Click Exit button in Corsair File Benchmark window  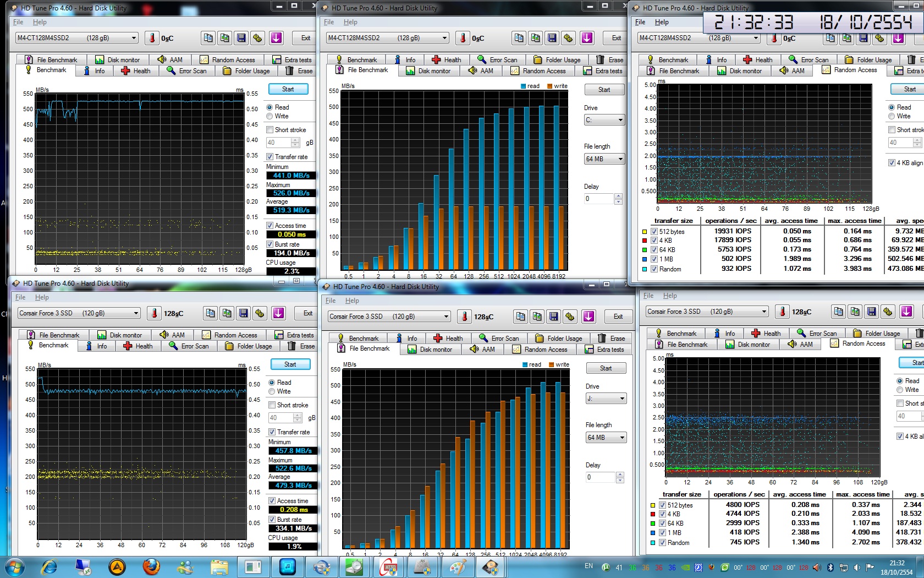tap(618, 317)
